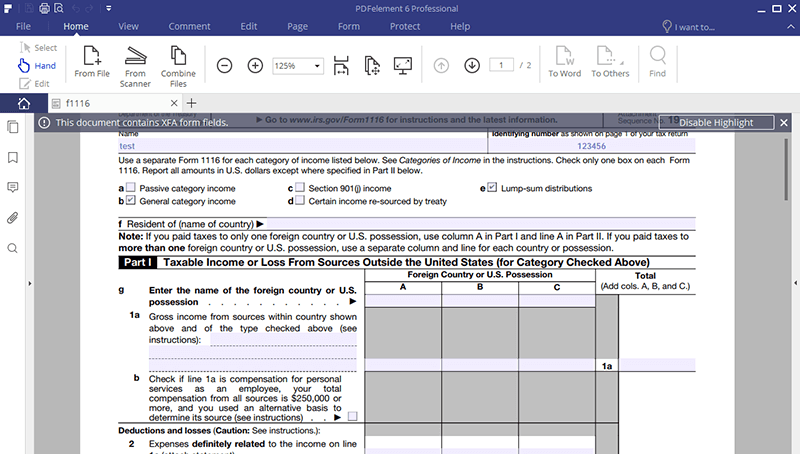The image size is (800, 454).
Task: Click Disable Highlight button
Action: pos(716,122)
